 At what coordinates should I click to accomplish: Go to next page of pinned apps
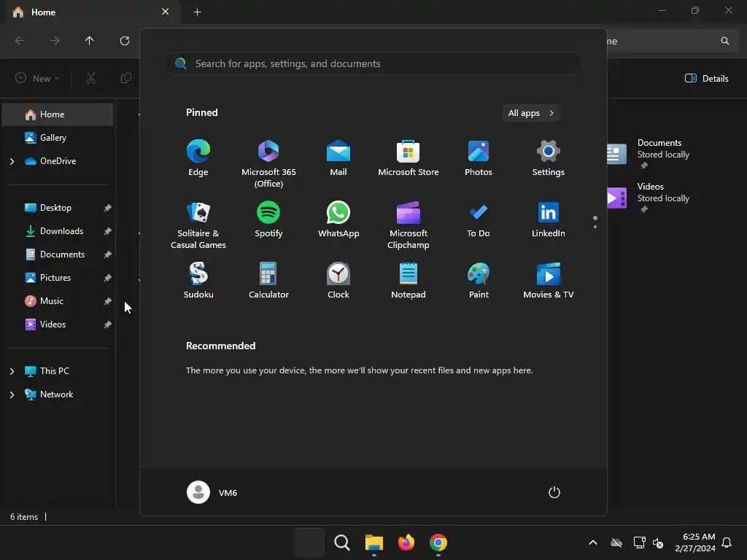[595, 227]
